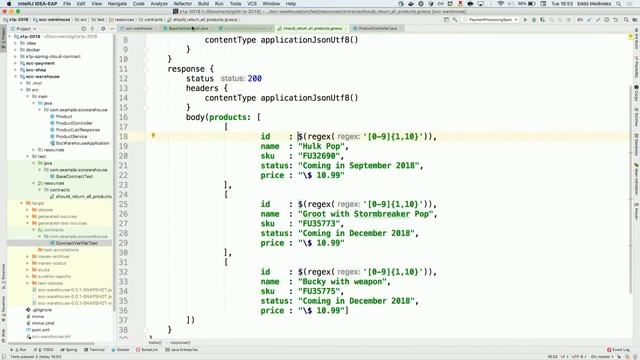Select ProductController in project tree
This screenshot has width=640, height=360.
click(74, 123)
